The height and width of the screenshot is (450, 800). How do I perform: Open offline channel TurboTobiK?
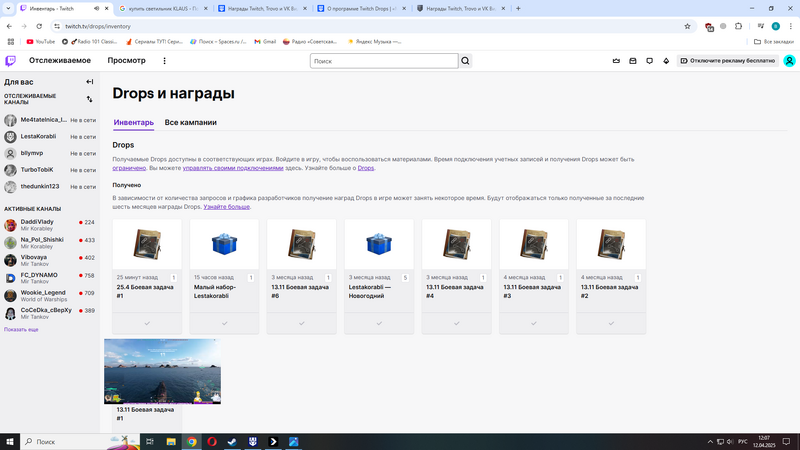tap(50, 170)
